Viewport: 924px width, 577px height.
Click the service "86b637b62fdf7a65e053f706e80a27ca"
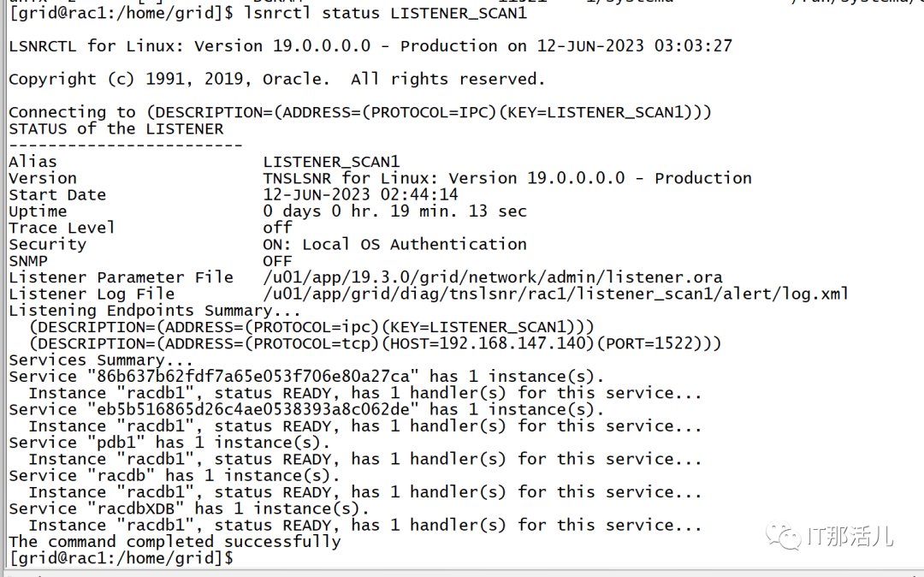[x=252, y=376]
